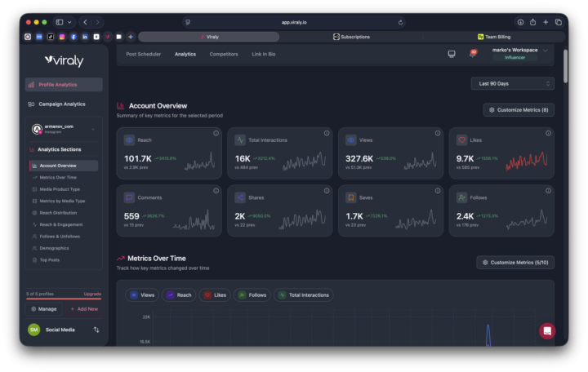Switch to the Subscriptions browser tab

(351, 37)
